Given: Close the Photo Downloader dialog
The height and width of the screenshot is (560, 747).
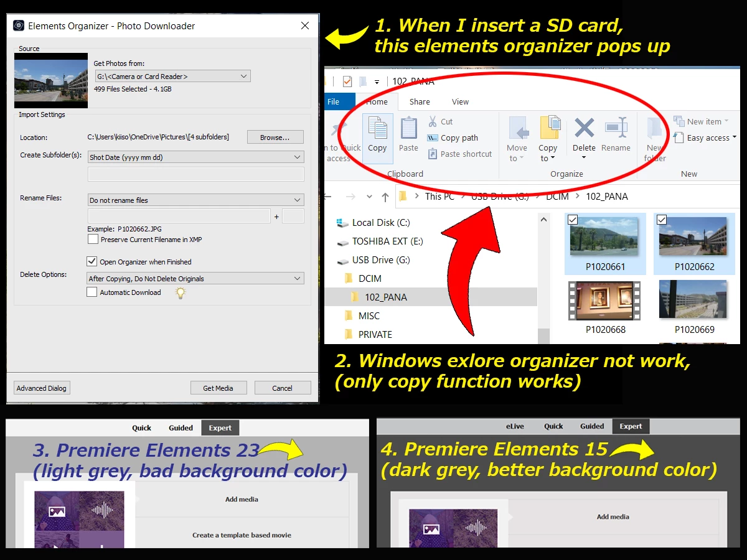Looking at the screenshot, I should (305, 26).
